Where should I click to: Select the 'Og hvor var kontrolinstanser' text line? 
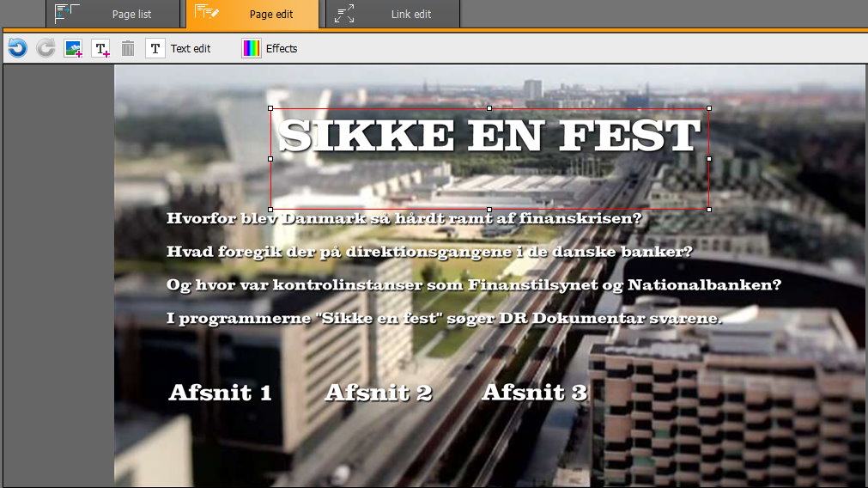474,285
